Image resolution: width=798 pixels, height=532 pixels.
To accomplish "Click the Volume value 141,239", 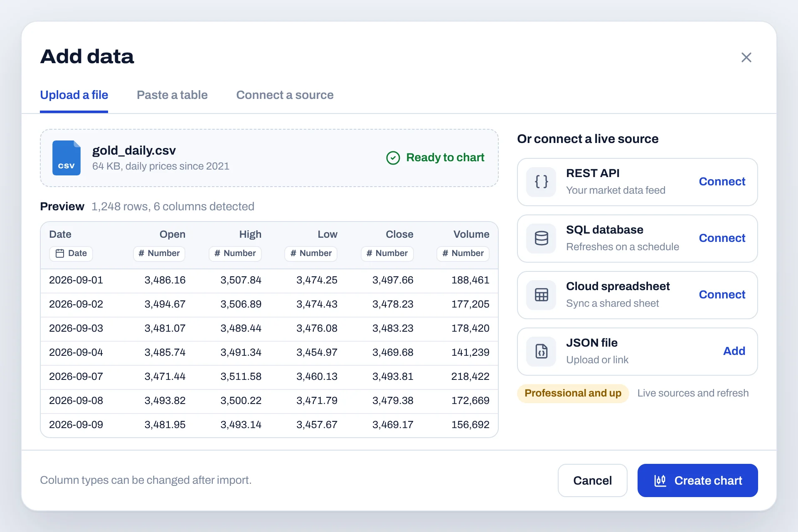I will click(470, 352).
